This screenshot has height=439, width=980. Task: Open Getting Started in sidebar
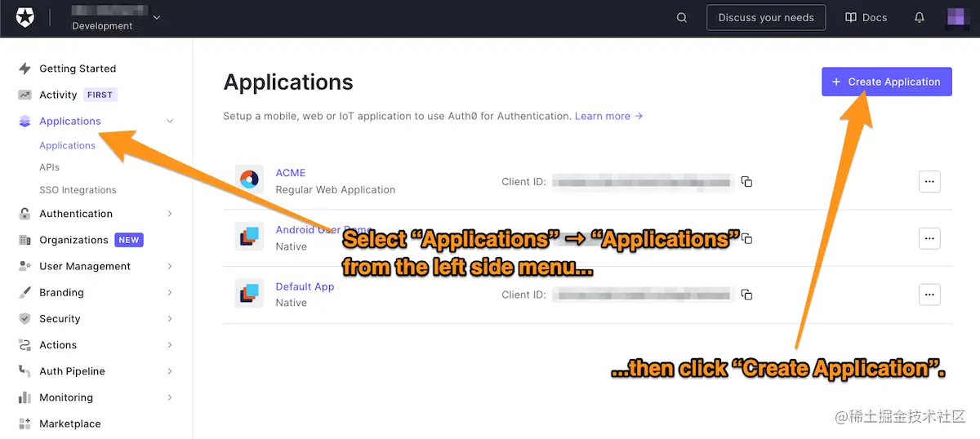(x=78, y=69)
